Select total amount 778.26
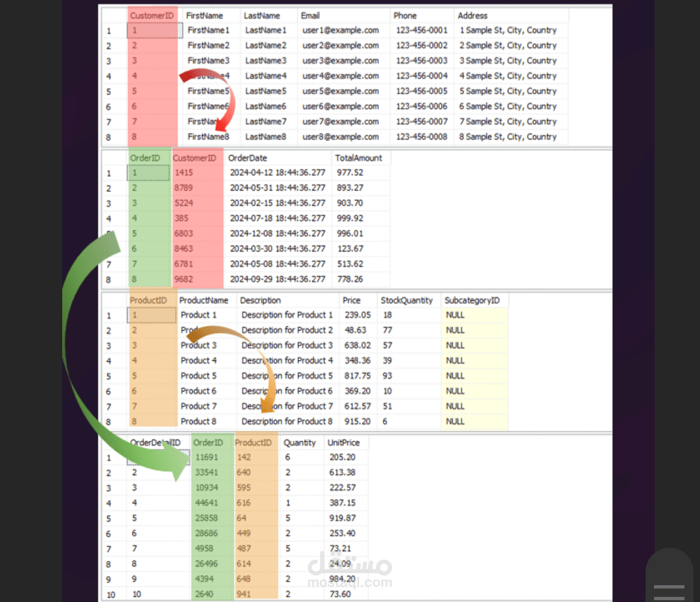The width and height of the screenshot is (700, 602). pyautogui.click(x=350, y=279)
